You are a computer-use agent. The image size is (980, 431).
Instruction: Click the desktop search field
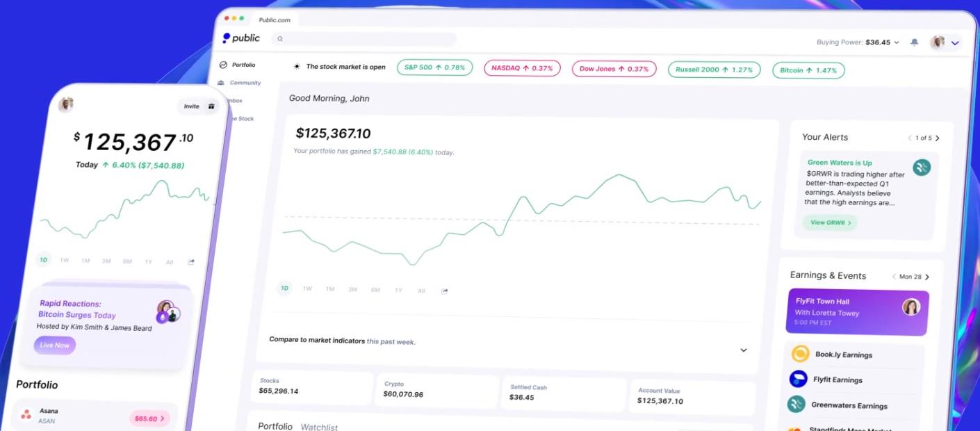click(364, 39)
